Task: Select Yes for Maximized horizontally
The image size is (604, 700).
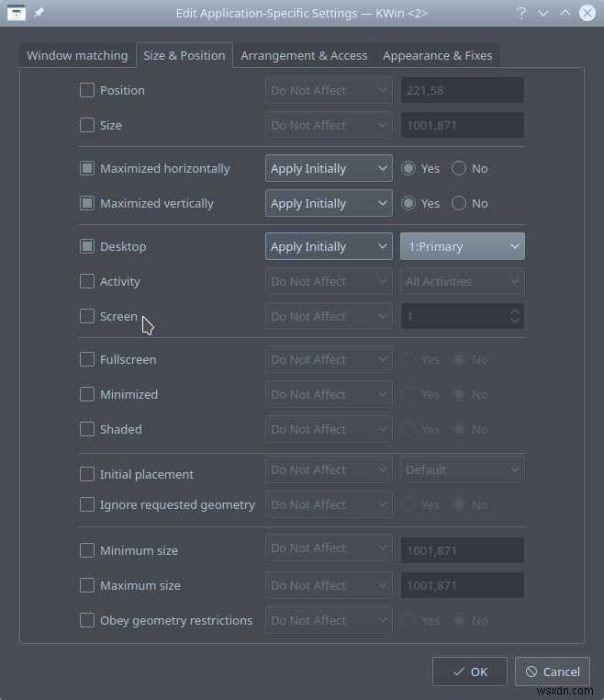Action: (x=408, y=168)
